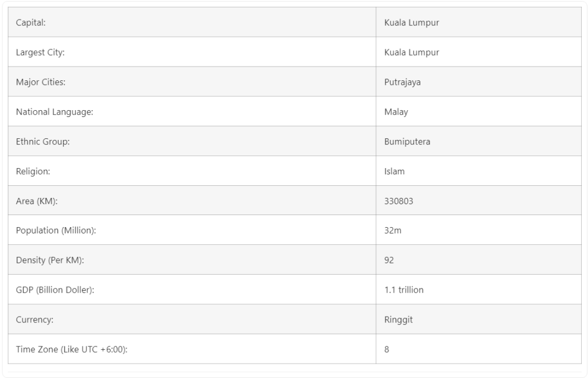
Task: Click the "Major Cities:" label cell
Action: pyautogui.click(x=41, y=82)
